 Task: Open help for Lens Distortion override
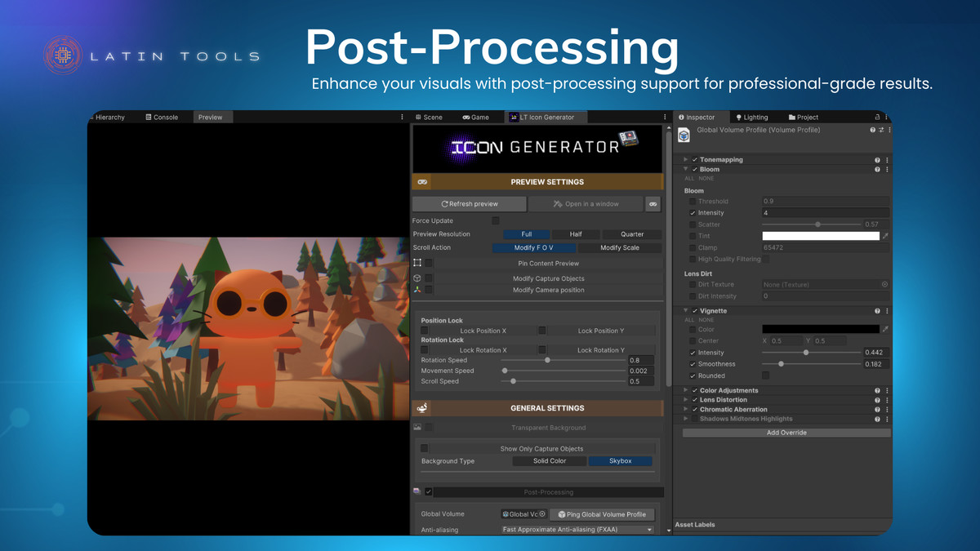pos(878,400)
